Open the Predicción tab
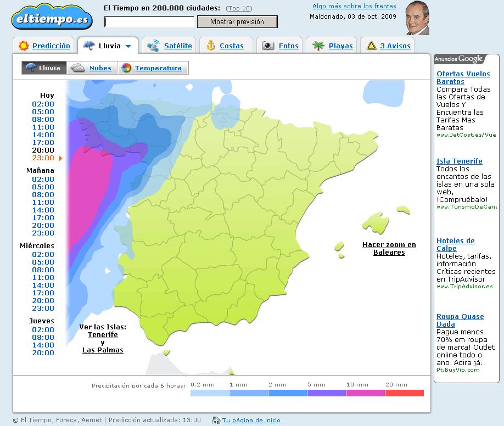This screenshot has width=504, height=426. coord(51,46)
